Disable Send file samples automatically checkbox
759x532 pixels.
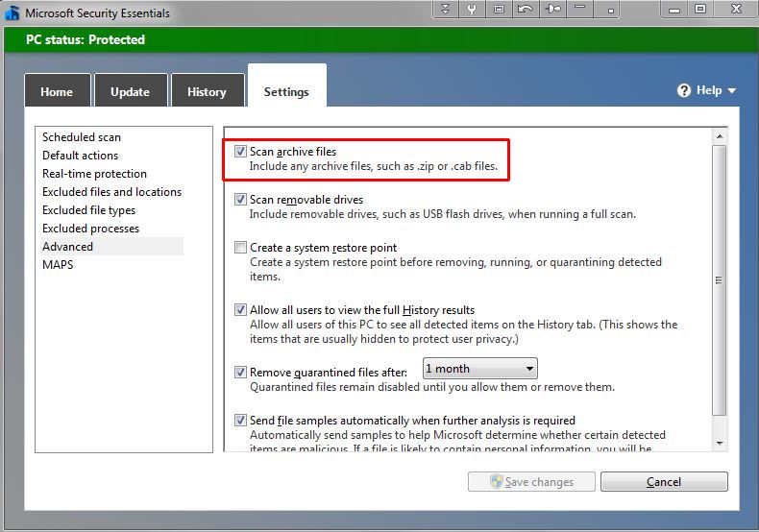coord(240,420)
